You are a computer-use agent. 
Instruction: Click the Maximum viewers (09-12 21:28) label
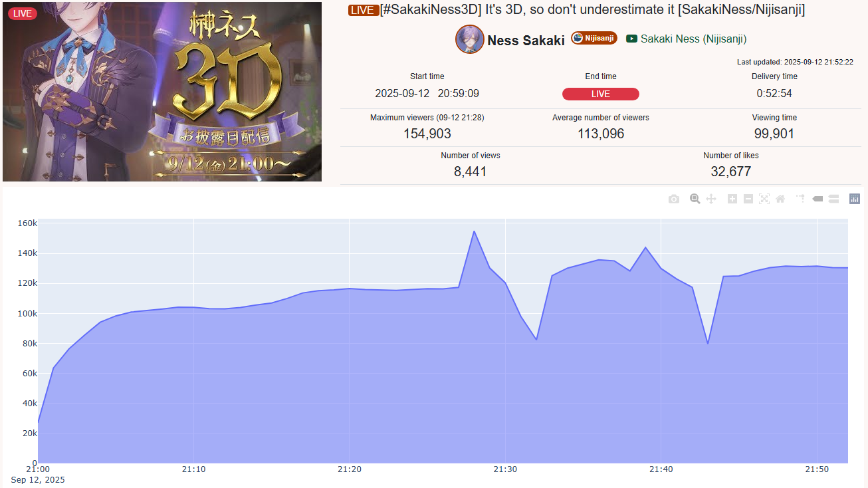(x=427, y=118)
